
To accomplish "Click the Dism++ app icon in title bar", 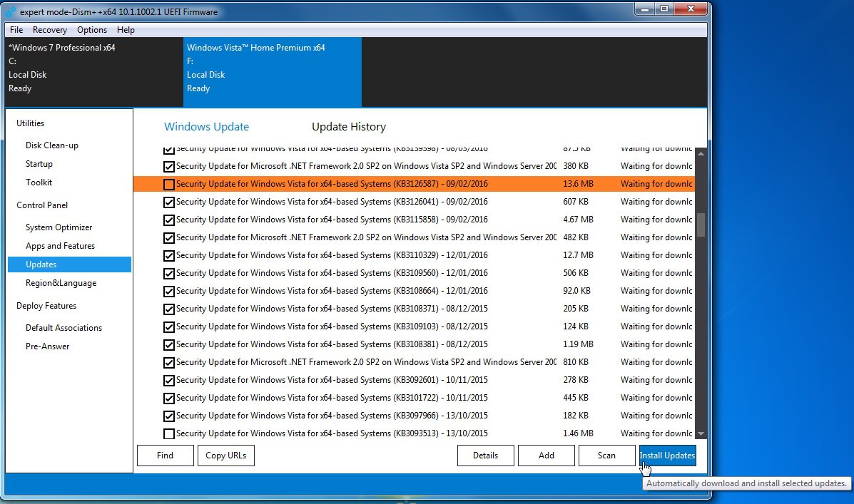I will tap(11, 11).
